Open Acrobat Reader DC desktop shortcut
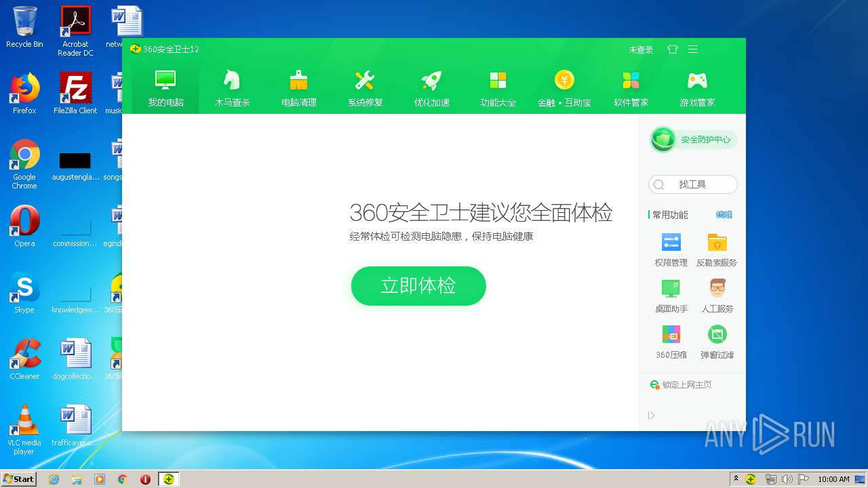This screenshot has width=868, height=488. coord(75,31)
